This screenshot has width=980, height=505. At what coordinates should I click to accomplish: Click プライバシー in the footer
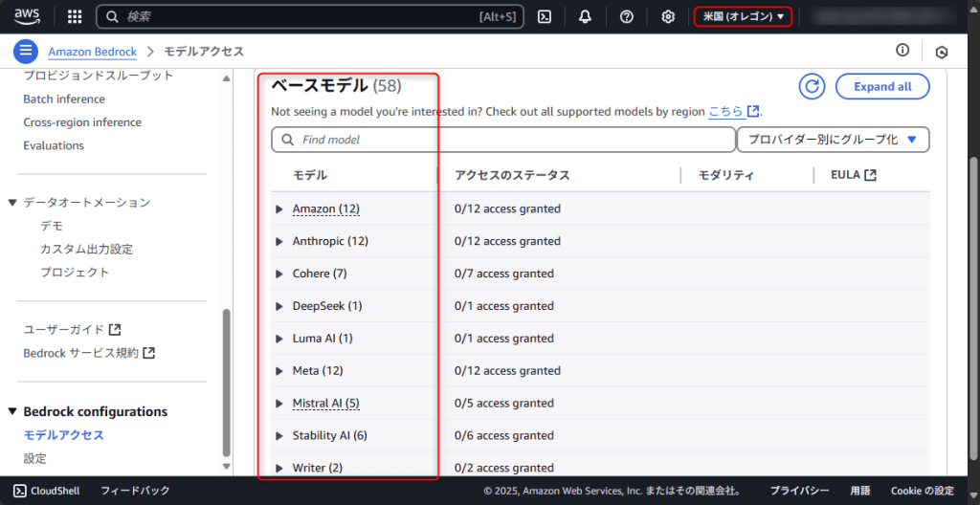tap(799, 491)
